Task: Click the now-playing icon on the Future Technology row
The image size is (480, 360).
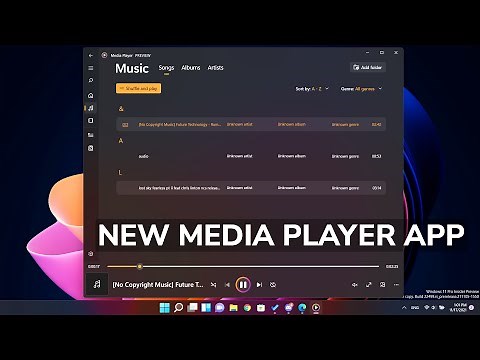Action: (125, 125)
